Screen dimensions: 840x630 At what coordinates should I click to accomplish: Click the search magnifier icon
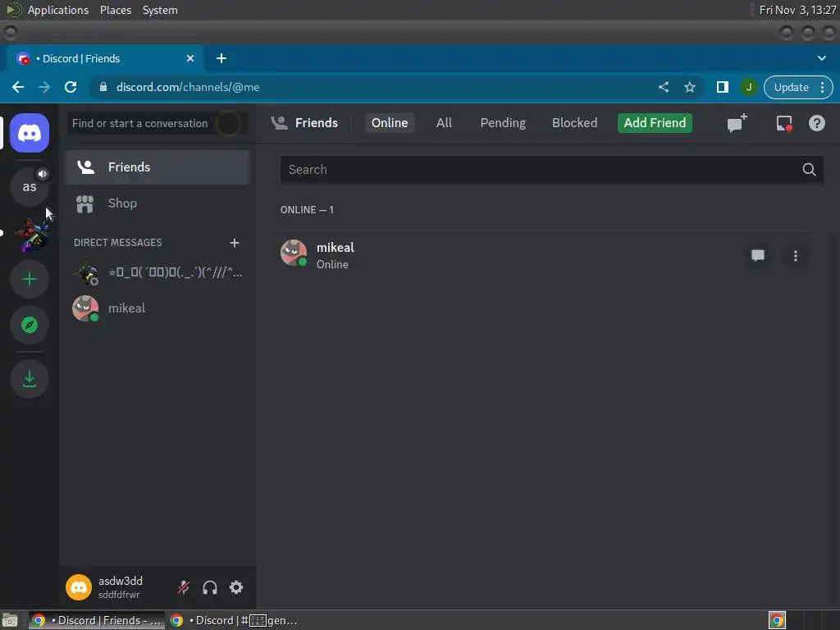(x=809, y=170)
